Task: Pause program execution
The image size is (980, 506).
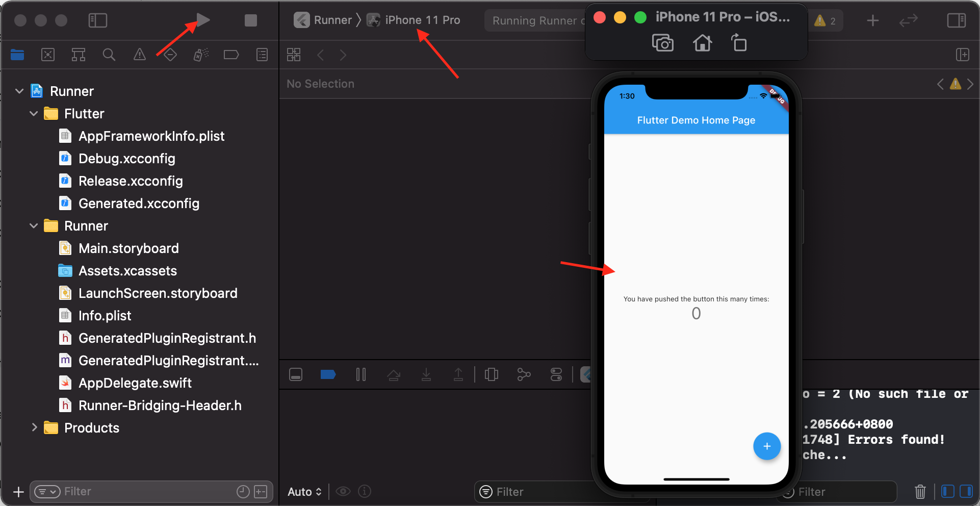Action: coord(361,375)
